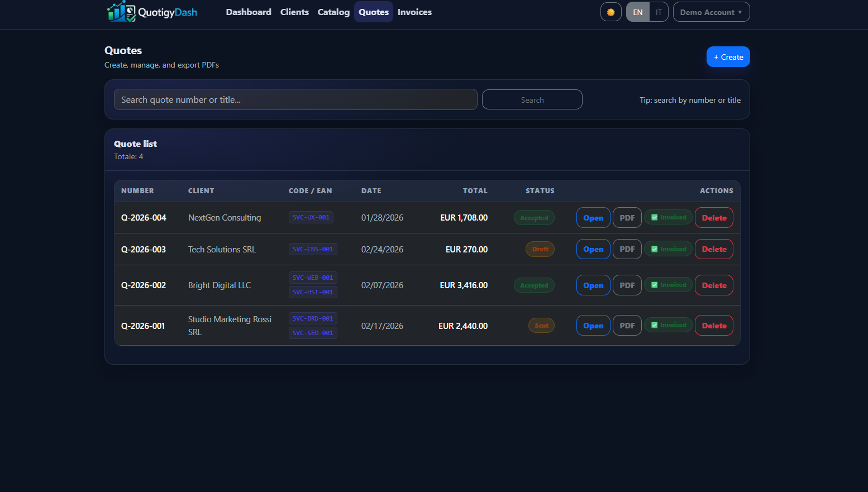Click the SVC-CNS-001 code tag
This screenshot has height=492, width=868.
tap(313, 249)
